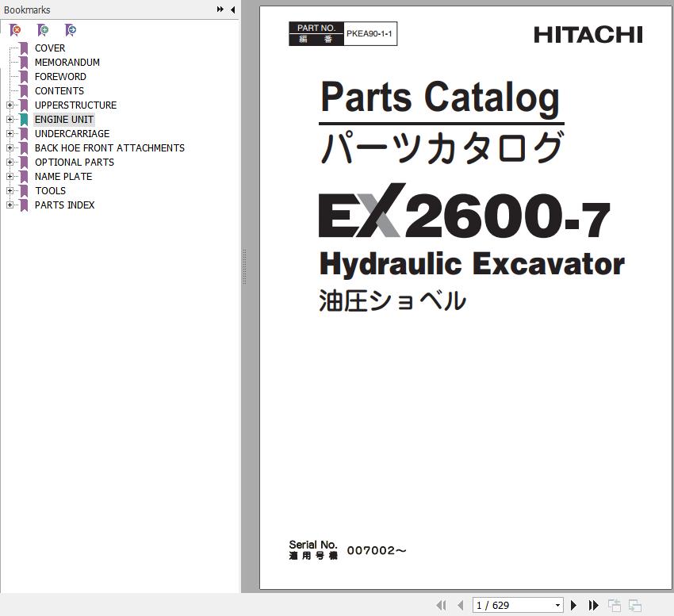Jump to the last page
The image size is (674, 616).
[x=594, y=605]
